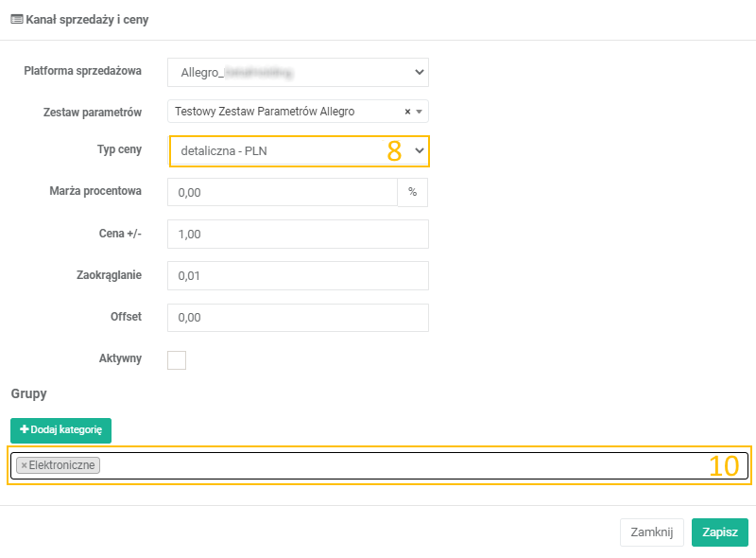Screen dimensions: 756x558
Task: Remove the Elektroniczne tag using its x
Action: [24, 465]
